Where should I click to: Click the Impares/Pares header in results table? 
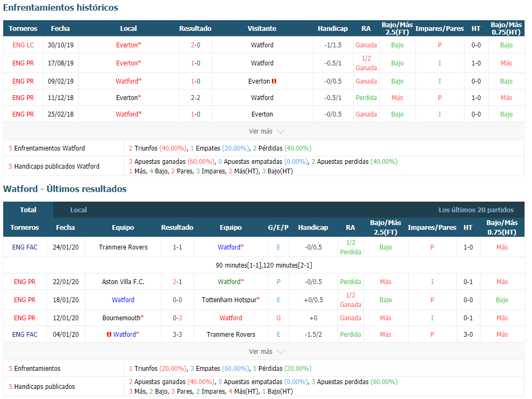[432, 228]
